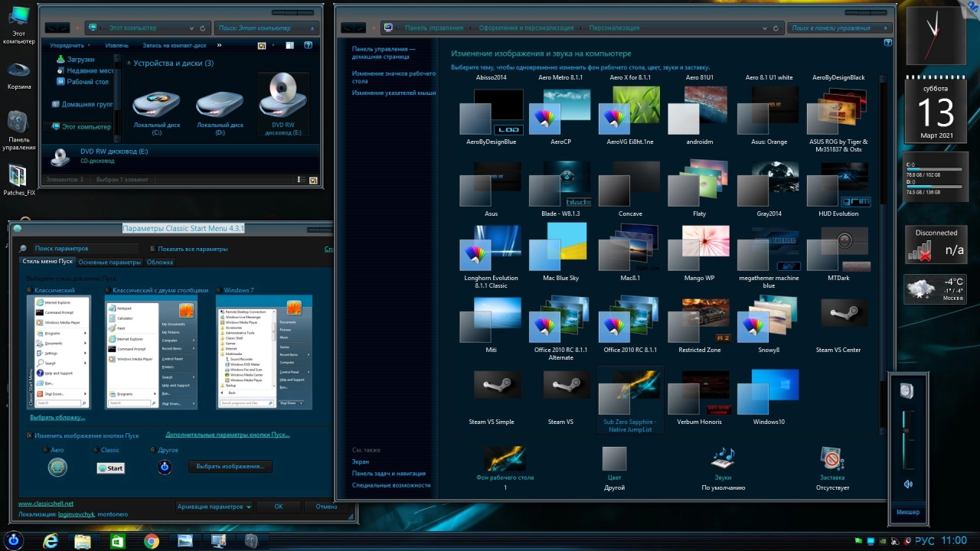The height and width of the screenshot is (551, 980).
Task: Click 'Извлечь' in the Explorer toolbar
Action: [117, 45]
